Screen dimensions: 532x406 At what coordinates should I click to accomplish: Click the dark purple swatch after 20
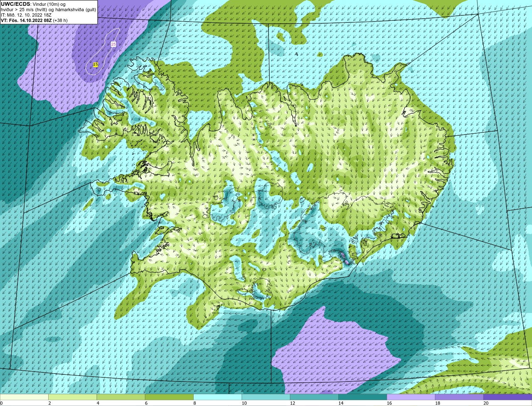click(508, 397)
